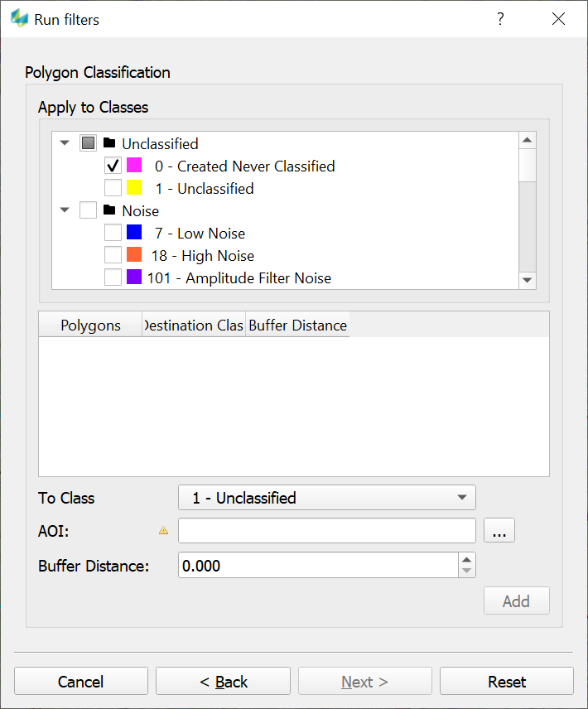
Task: Click the help question mark in title bar
Action: point(500,19)
